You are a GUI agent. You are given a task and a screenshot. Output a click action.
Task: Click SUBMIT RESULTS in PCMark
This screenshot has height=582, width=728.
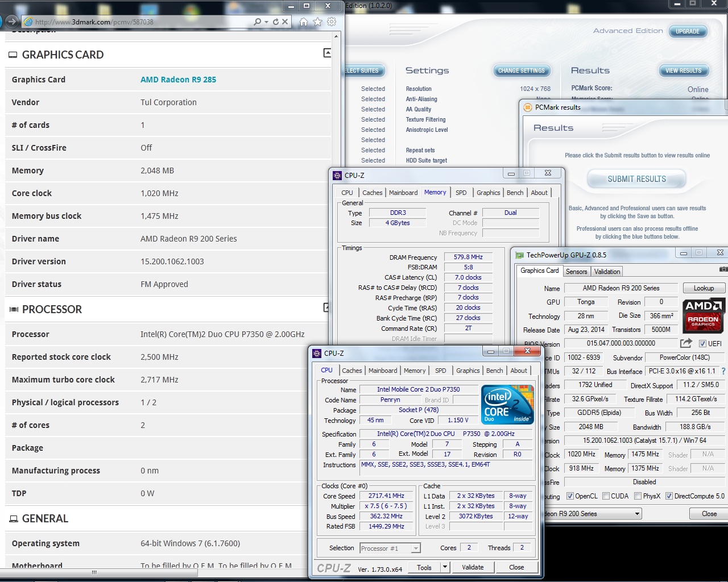(636, 179)
